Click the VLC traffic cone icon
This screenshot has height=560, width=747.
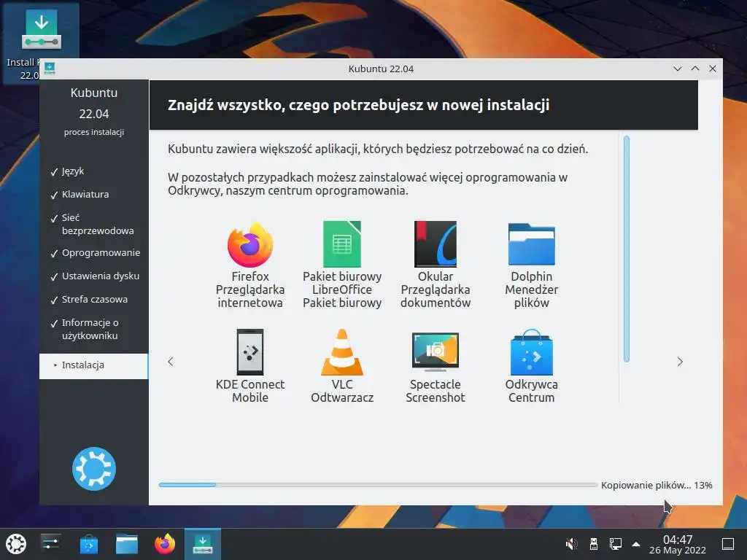342,352
